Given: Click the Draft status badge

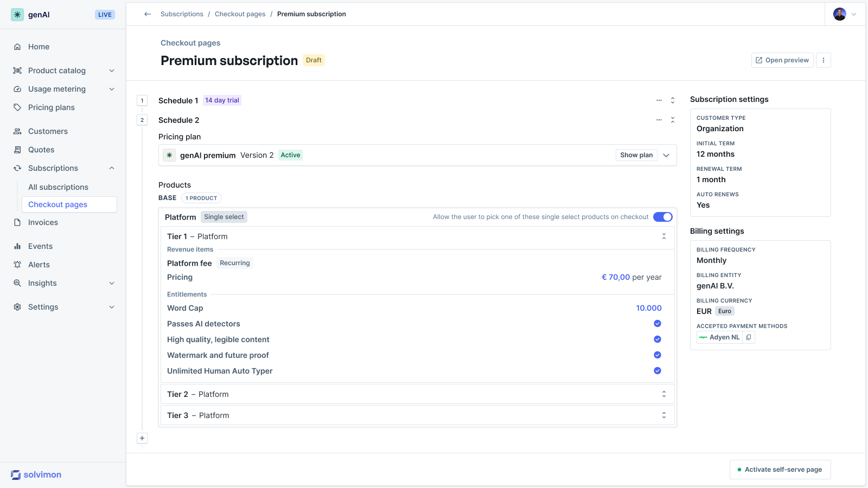Looking at the screenshot, I should coord(314,60).
